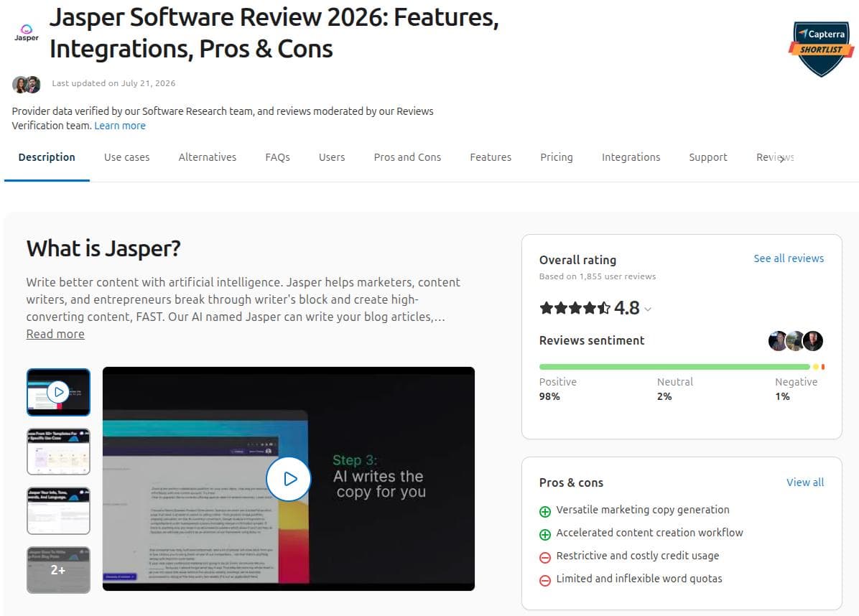
Task: Jump to the Pros and Cons tab
Action: (x=407, y=157)
